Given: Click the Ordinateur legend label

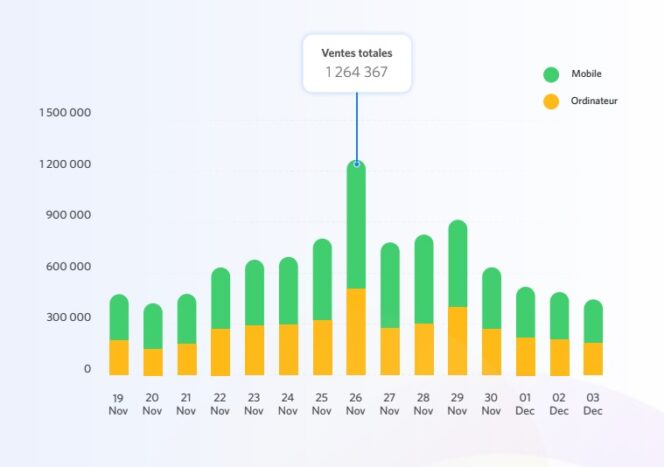Looking at the screenshot, I should tap(594, 101).
